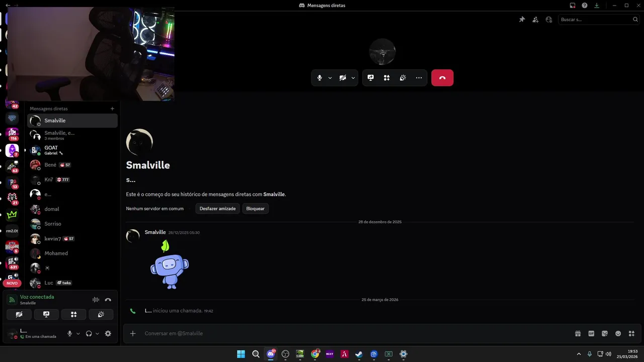Image resolution: width=644 pixels, height=362 pixels.
Task: Turn on camera in the call controls bar
Action: point(343,78)
